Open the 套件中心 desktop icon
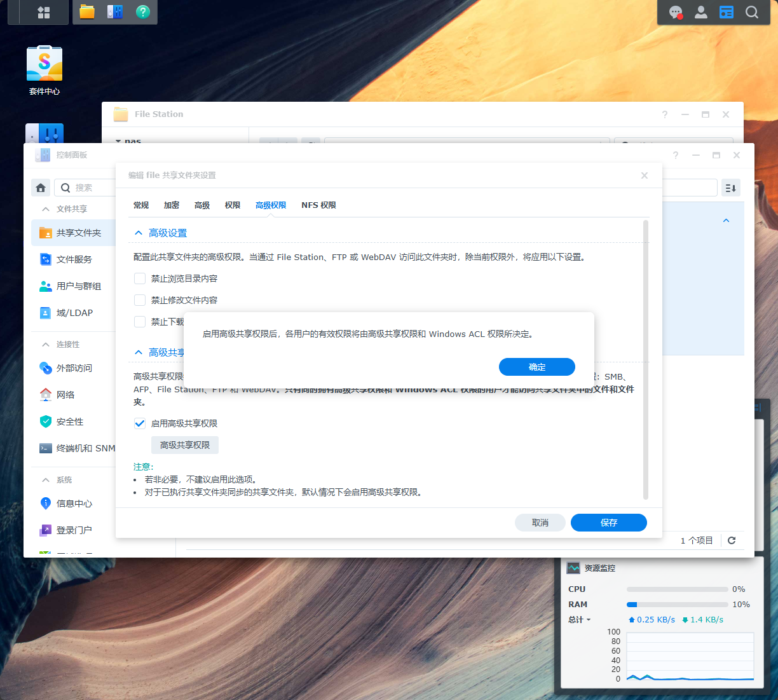Viewport: 778px width, 700px height. click(x=44, y=70)
